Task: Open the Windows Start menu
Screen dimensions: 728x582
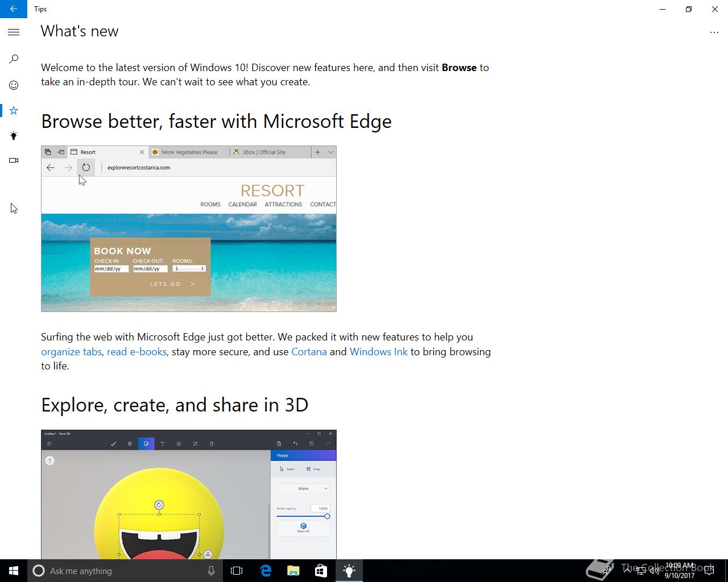Action: (14, 571)
